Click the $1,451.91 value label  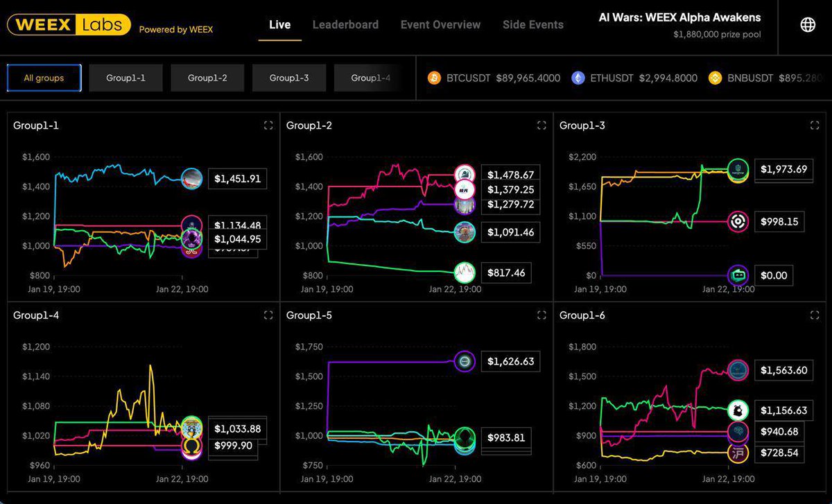click(x=237, y=179)
